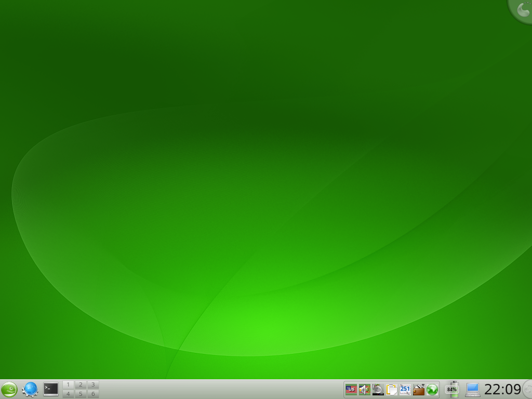Image resolution: width=532 pixels, height=399 pixels.
Task: Open the Konsole terminal launcher
Action: coord(51,389)
